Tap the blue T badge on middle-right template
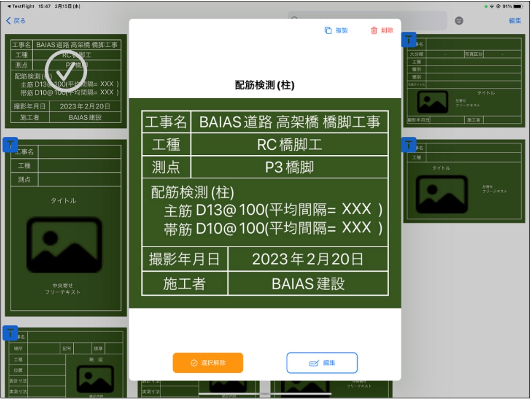Viewport: 532px width, 400px height. [409, 145]
